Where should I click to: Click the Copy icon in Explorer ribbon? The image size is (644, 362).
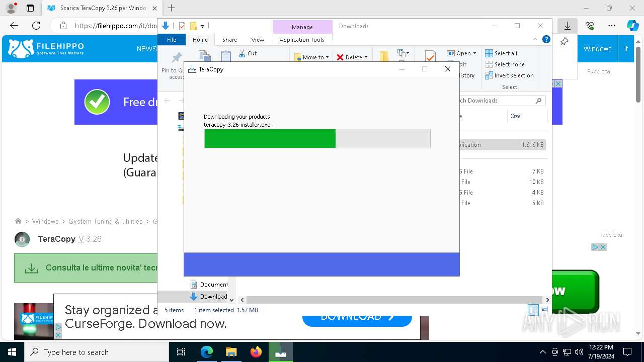(x=204, y=56)
